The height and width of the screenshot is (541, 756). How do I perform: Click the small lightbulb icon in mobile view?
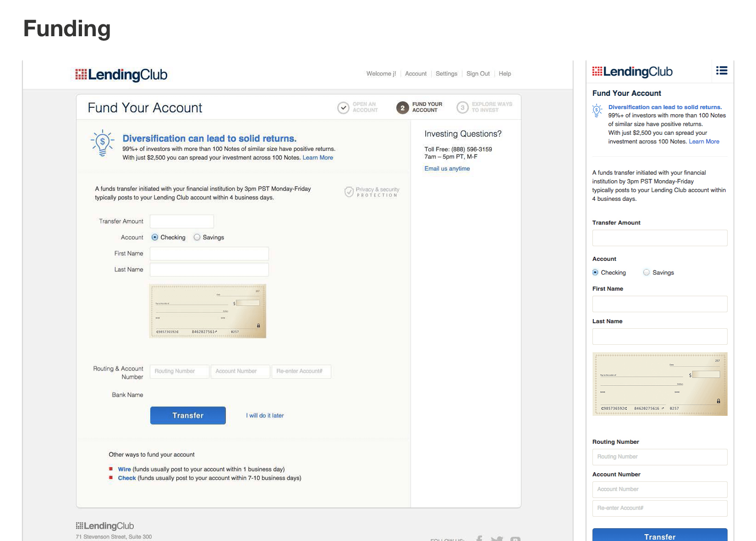coord(597,110)
